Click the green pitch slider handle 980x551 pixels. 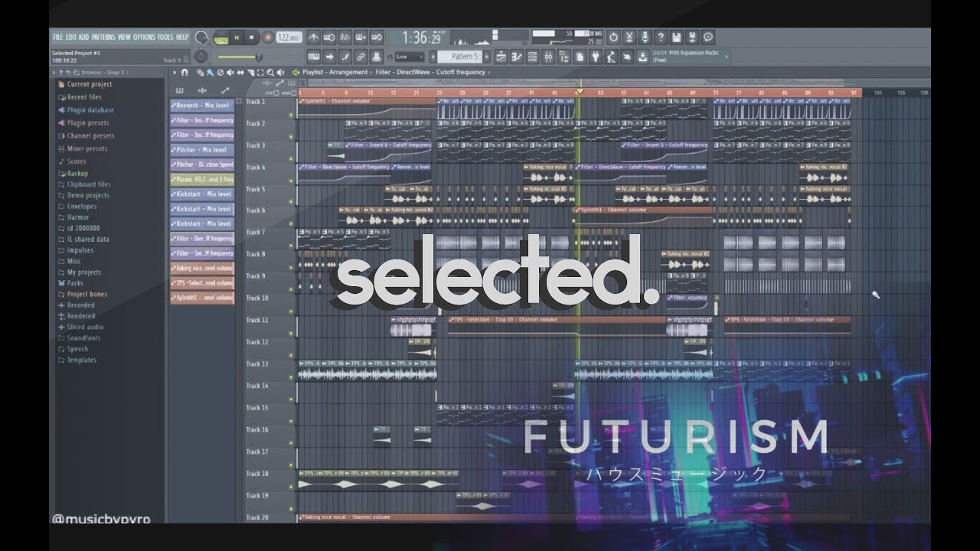[x=259, y=57]
